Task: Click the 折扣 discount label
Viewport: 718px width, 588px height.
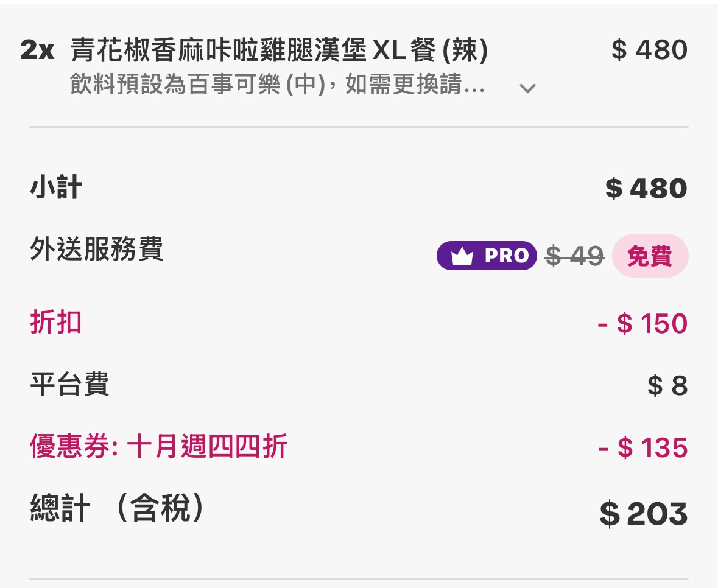Action: [x=55, y=322]
